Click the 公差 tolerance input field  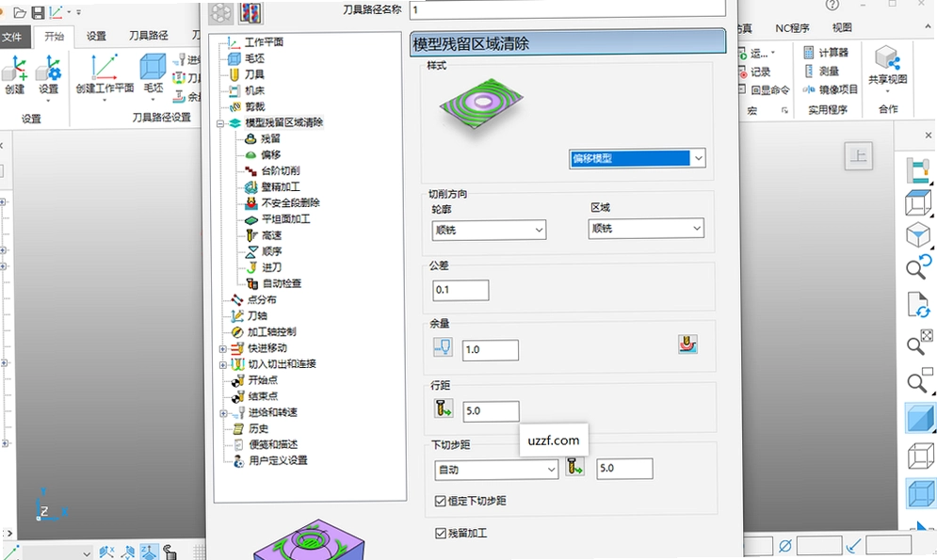coord(460,290)
